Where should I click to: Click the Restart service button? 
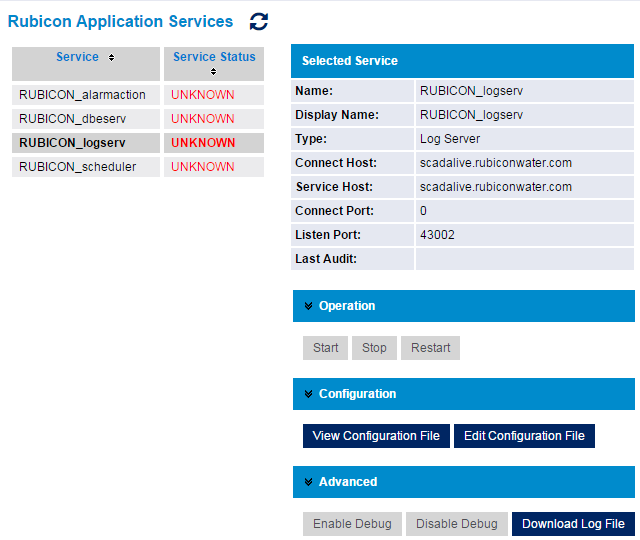click(x=430, y=348)
